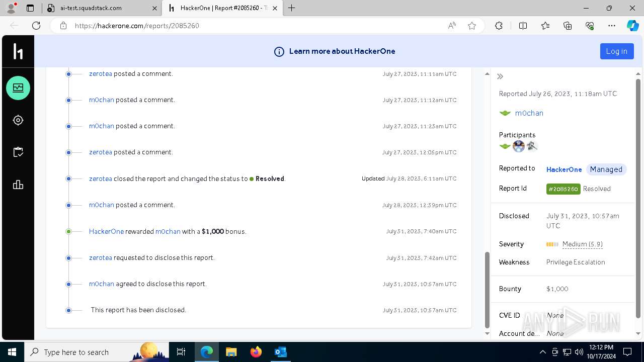Click m0chan in the 11:12am comment

(x=102, y=100)
